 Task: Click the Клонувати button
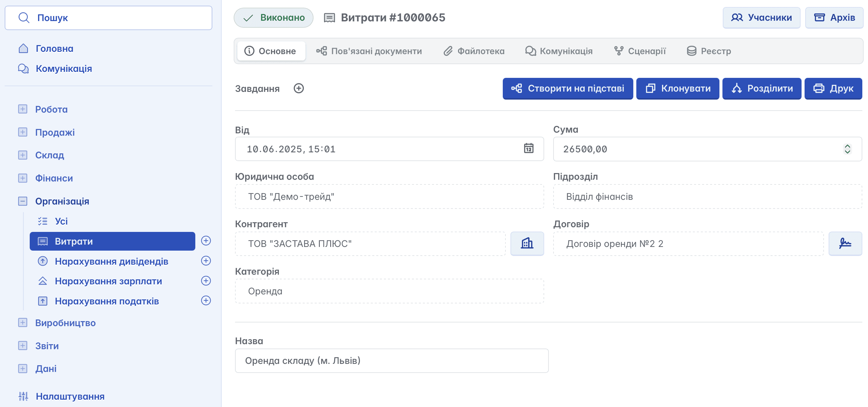click(x=677, y=89)
